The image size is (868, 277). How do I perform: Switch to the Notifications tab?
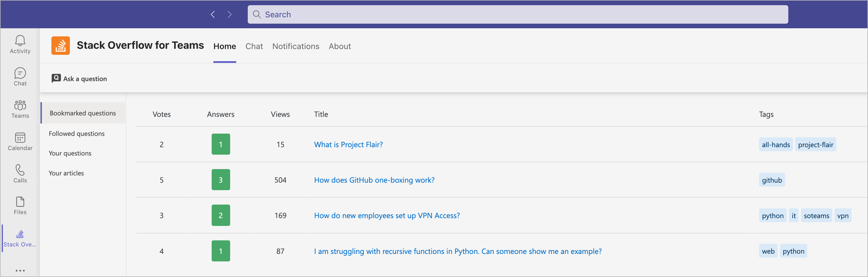[296, 46]
